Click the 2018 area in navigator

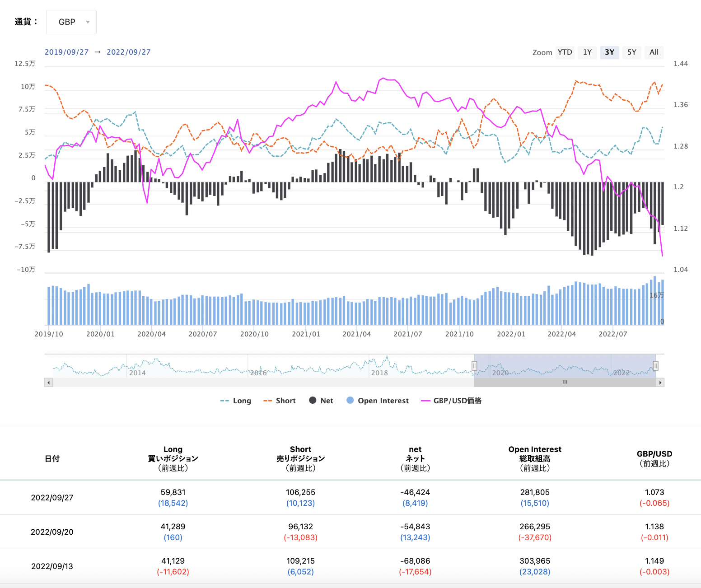[x=379, y=373]
